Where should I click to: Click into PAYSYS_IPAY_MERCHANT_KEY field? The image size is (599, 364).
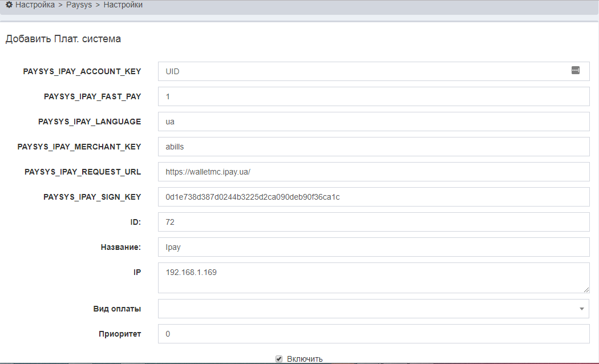pos(374,147)
